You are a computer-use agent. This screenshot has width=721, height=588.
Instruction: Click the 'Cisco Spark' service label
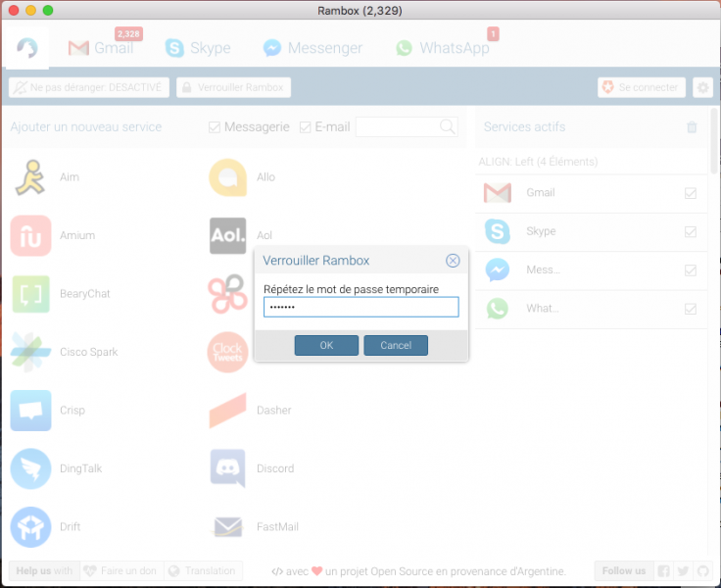tap(89, 353)
